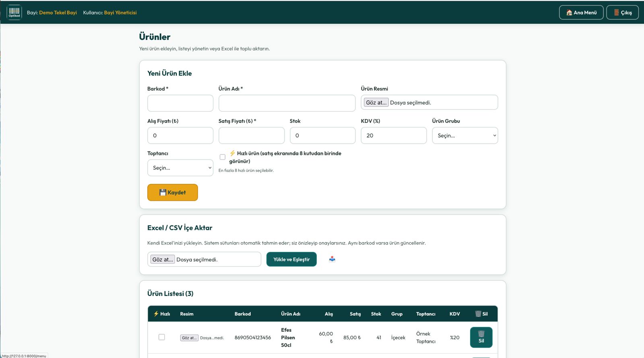Click the İçecek group cell

click(x=398, y=337)
